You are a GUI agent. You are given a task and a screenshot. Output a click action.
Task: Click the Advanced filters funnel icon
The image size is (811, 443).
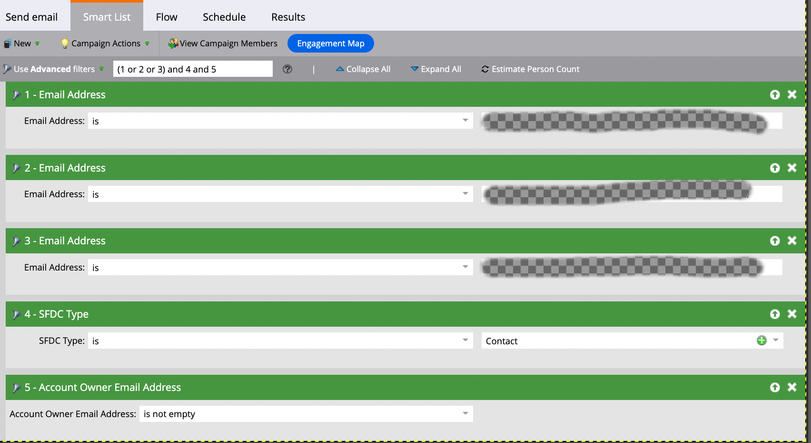click(7, 69)
